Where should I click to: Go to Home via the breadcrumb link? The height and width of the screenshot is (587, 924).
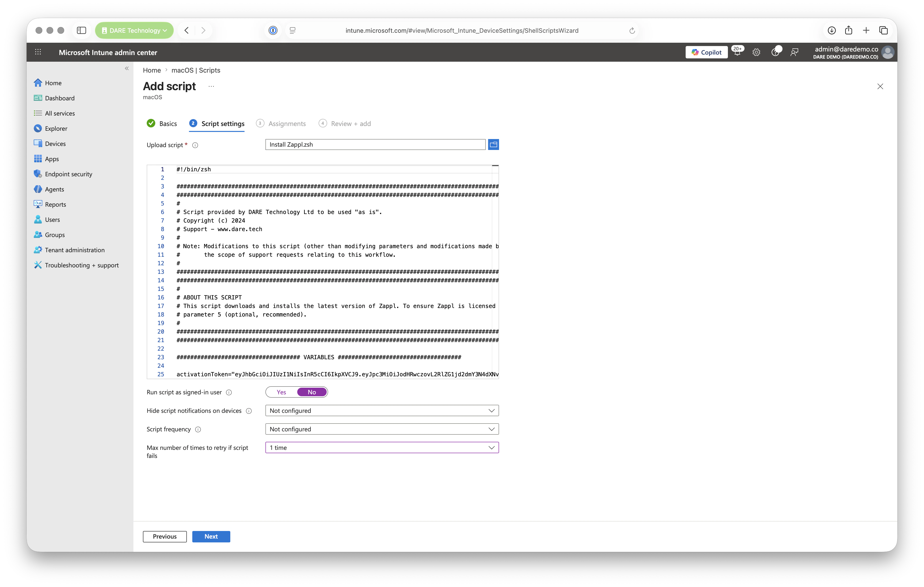click(152, 70)
